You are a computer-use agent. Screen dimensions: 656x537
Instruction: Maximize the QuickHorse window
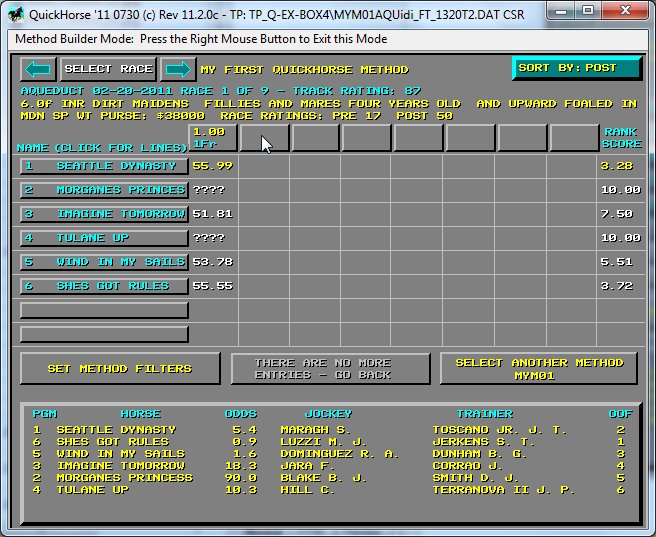588,11
